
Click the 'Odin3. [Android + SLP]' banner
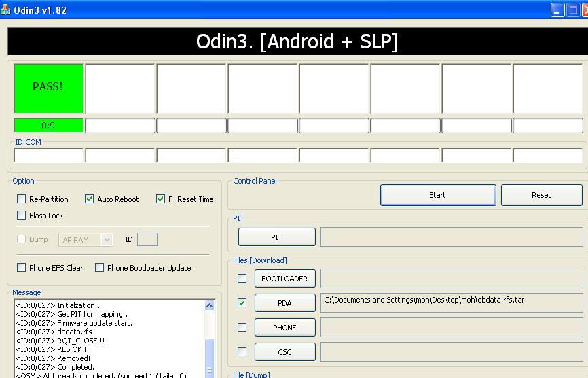tap(297, 41)
